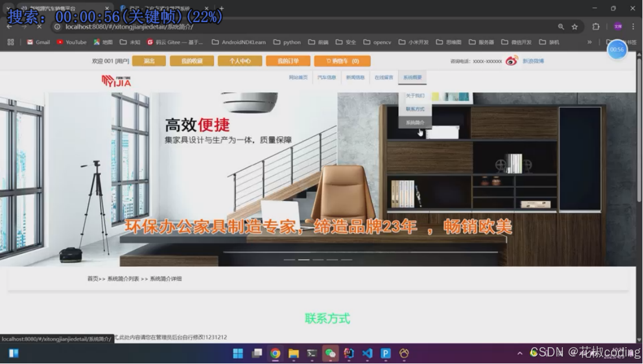Click the blue 00:56 recording timer bubble
This screenshot has height=364, width=643.
click(x=617, y=49)
